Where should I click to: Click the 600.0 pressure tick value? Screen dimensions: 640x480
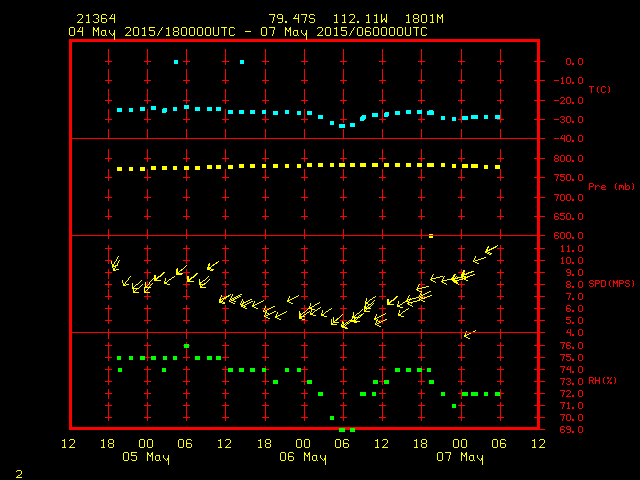coord(569,236)
